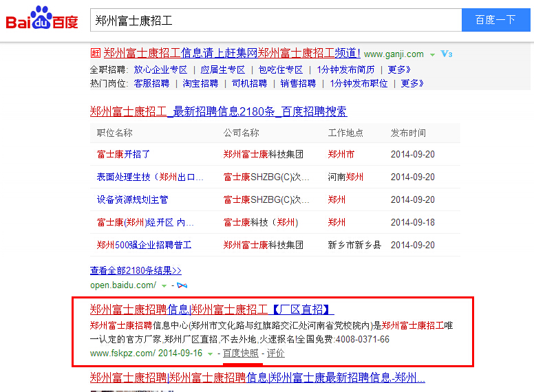Open 包吃住专区 link
This screenshot has height=392, width=534.
(281, 69)
